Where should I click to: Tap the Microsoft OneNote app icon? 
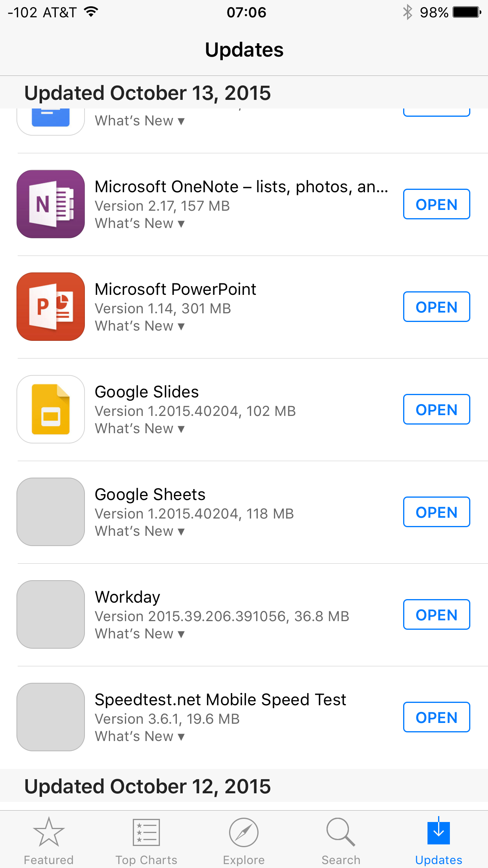point(51,204)
